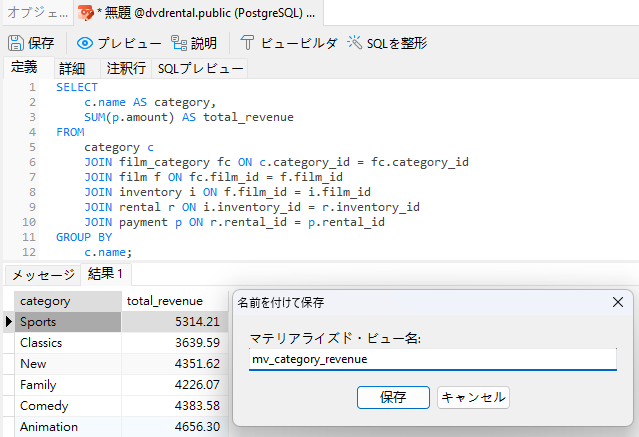This screenshot has height=437, width=639.
Task: Click the JOIN inventory line
Action: (227, 192)
